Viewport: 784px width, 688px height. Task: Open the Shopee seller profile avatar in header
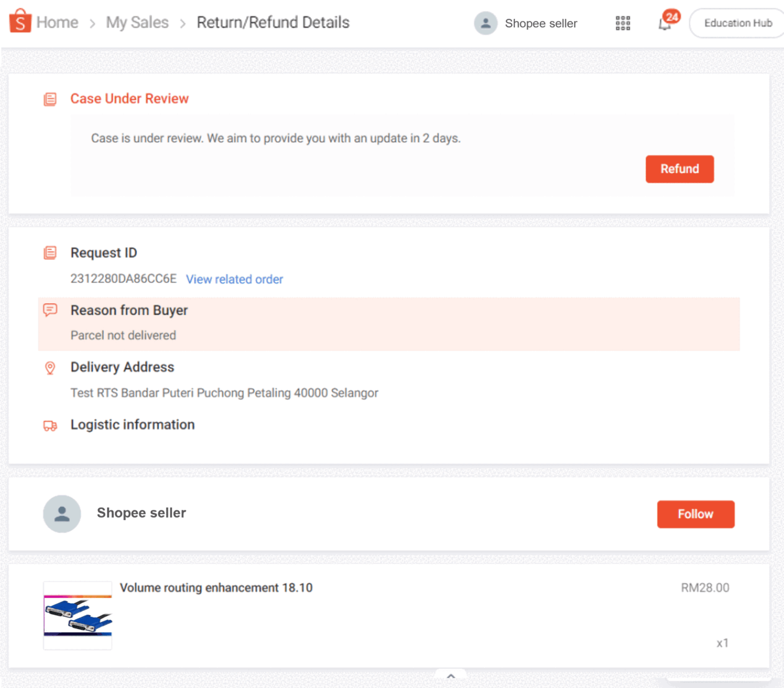pyautogui.click(x=485, y=23)
